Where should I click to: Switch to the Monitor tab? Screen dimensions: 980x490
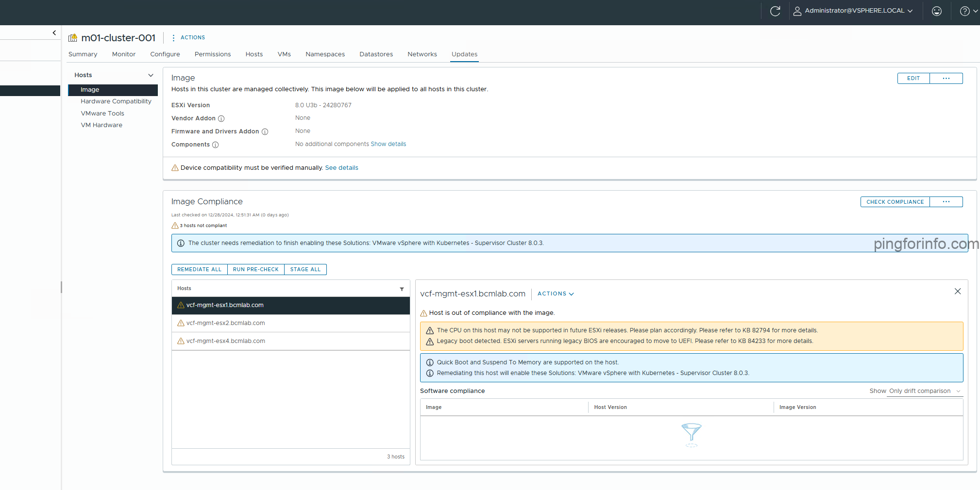pyautogui.click(x=123, y=54)
